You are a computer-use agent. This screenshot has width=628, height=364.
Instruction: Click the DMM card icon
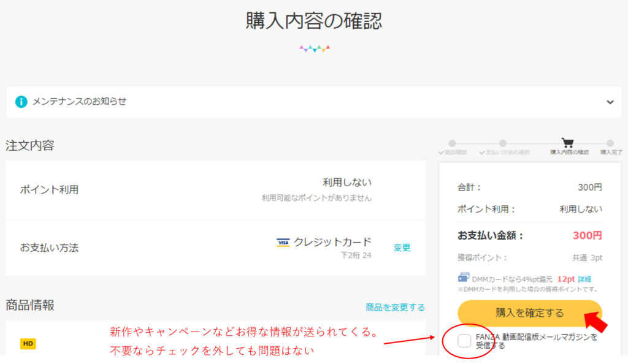pos(464,278)
